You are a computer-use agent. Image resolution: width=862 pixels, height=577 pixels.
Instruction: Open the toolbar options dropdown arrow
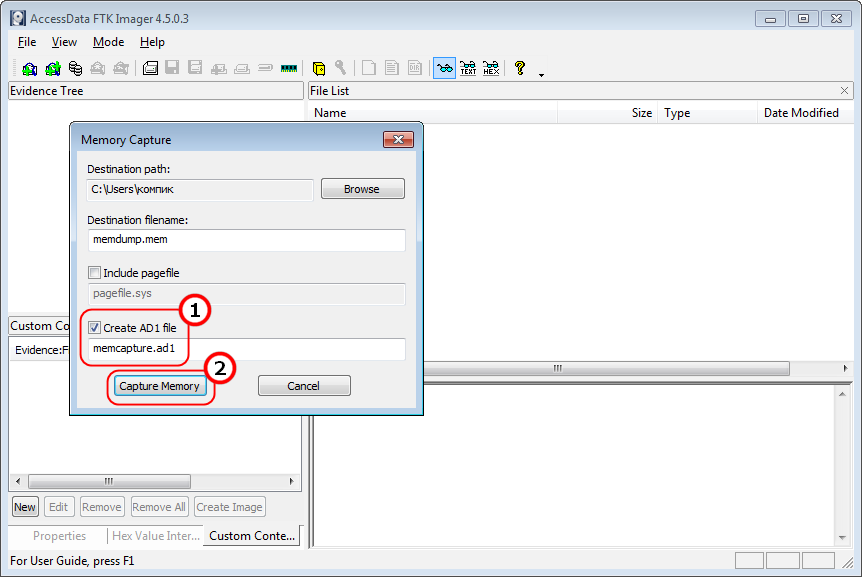pos(541,75)
